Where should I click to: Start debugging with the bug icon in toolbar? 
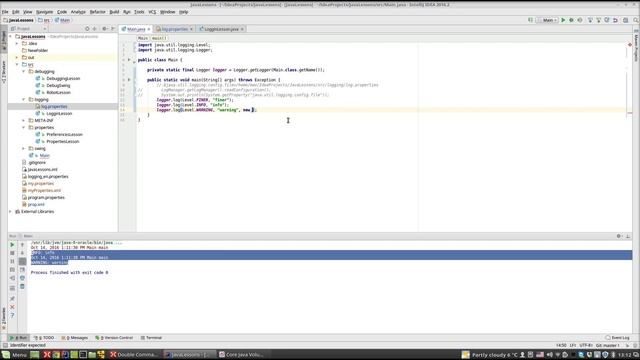point(571,20)
